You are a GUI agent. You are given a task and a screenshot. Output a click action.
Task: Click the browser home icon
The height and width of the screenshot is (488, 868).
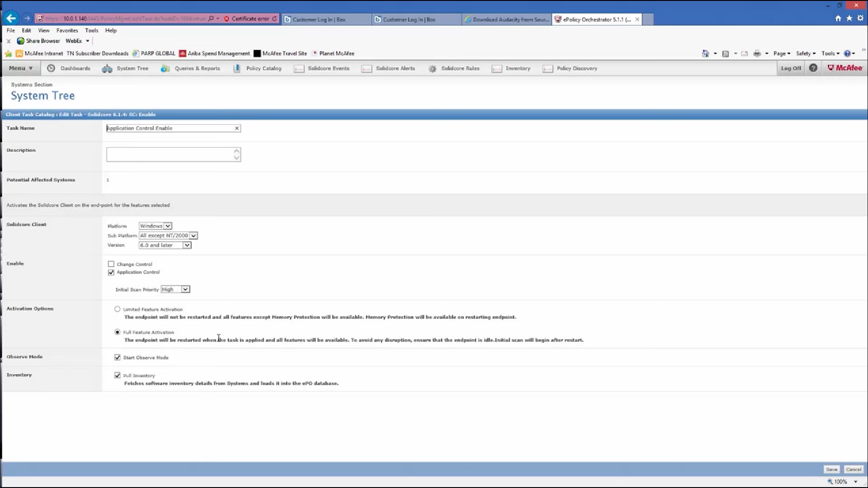pos(838,19)
